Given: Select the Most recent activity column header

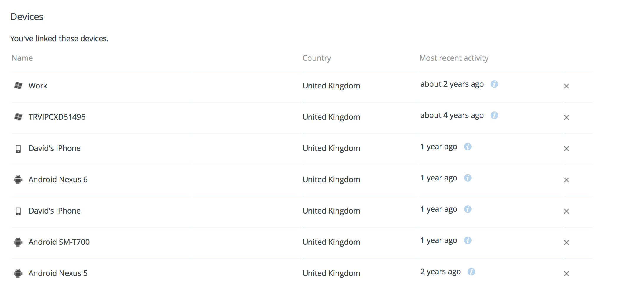Looking at the screenshot, I should click(454, 58).
